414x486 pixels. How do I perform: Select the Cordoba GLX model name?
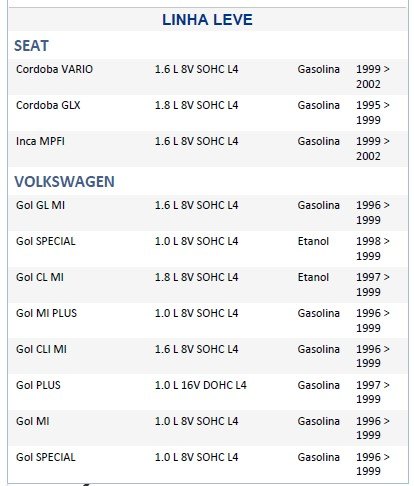[48, 105]
